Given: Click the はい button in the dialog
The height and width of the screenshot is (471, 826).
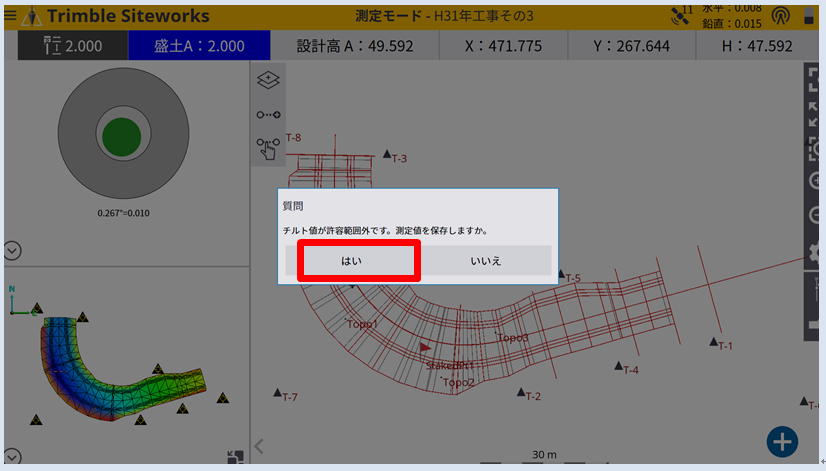Looking at the screenshot, I should (x=351, y=260).
